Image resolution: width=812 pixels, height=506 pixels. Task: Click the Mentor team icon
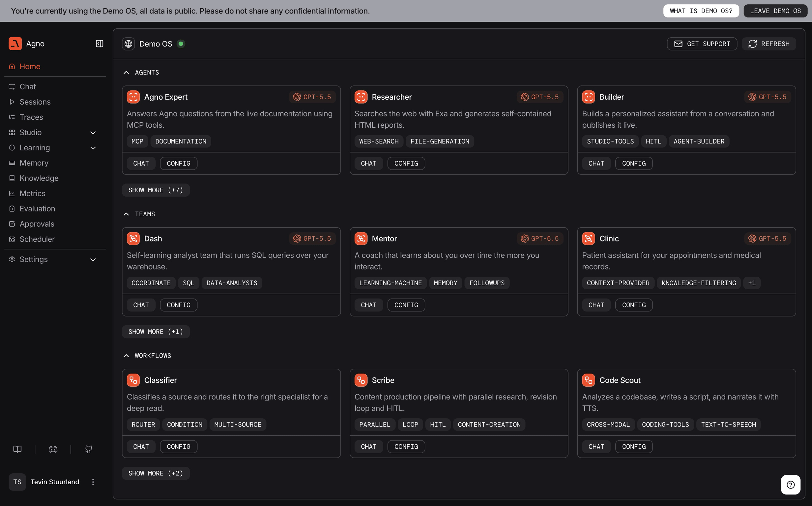[x=361, y=238]
